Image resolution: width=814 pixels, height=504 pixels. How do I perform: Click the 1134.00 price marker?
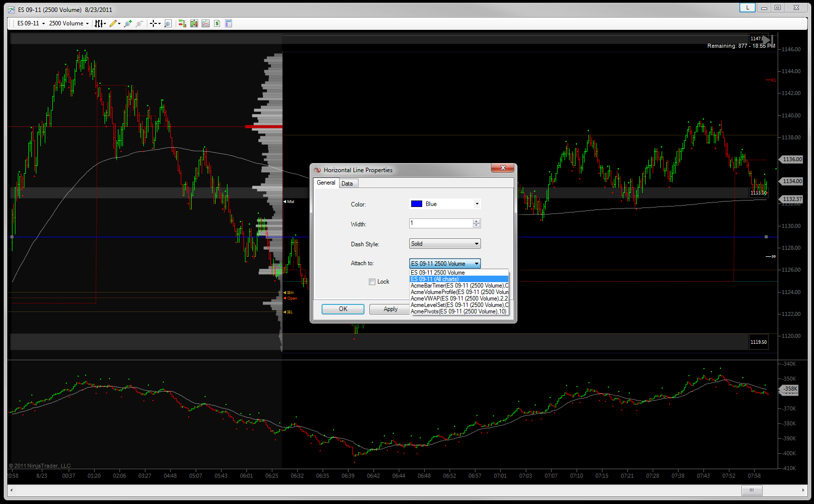[x=792, y=181]
